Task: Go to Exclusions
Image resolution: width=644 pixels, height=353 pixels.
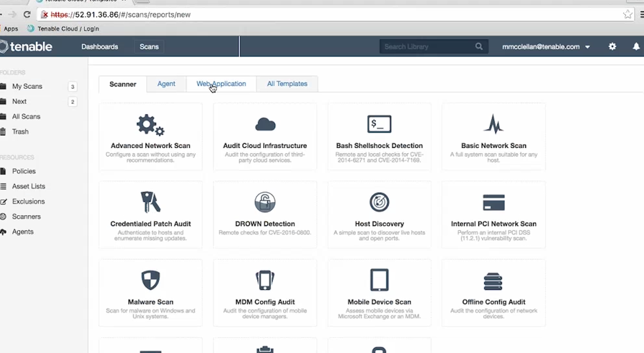Action: point(28,201)
